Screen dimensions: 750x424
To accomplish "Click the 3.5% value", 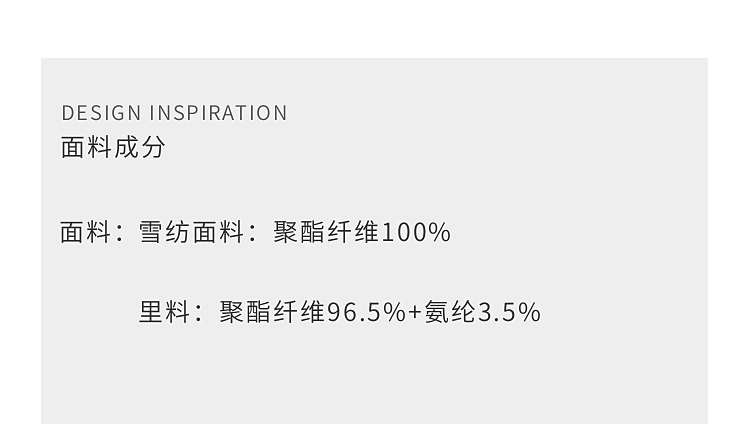I will click(509, 312).
